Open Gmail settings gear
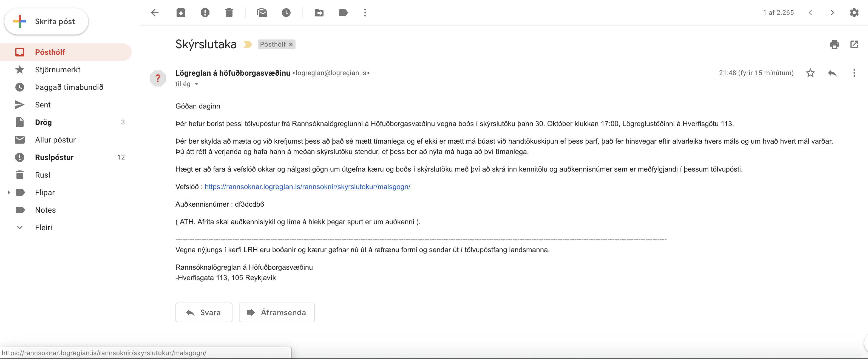The height and width of the screenshot is (359, 868). coord(854,12)
